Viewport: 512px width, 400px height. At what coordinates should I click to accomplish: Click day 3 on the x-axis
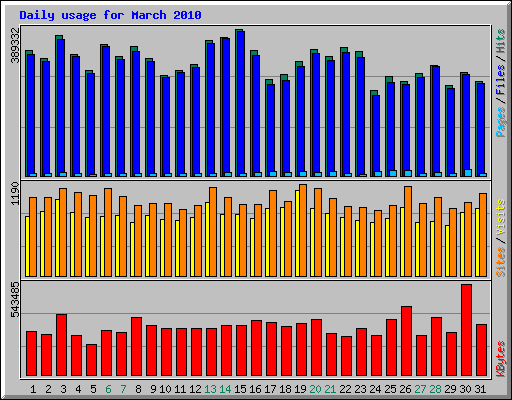(63, 389)
